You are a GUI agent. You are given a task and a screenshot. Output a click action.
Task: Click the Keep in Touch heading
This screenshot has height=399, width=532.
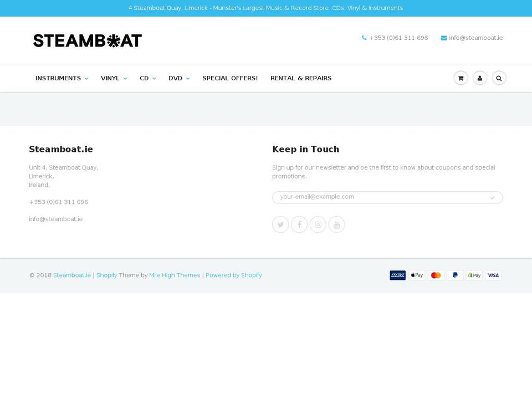point(305,149)
